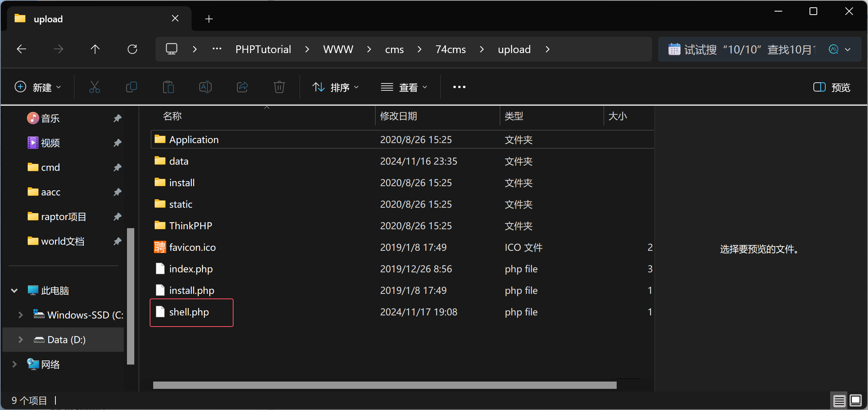
Task: Sort by 类型 column header
Action: tap(552, 116)
